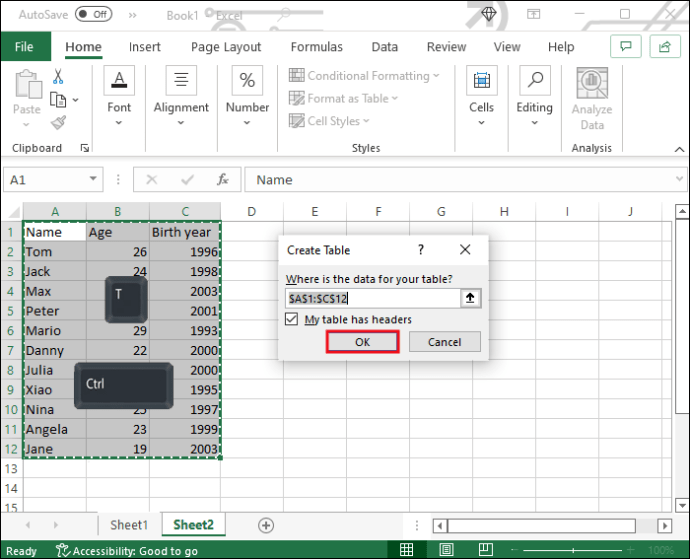The height and width of the screenshot is (559, 690).
Task: Toggle AutoSave switch off/on
Action: coord(93,14)
